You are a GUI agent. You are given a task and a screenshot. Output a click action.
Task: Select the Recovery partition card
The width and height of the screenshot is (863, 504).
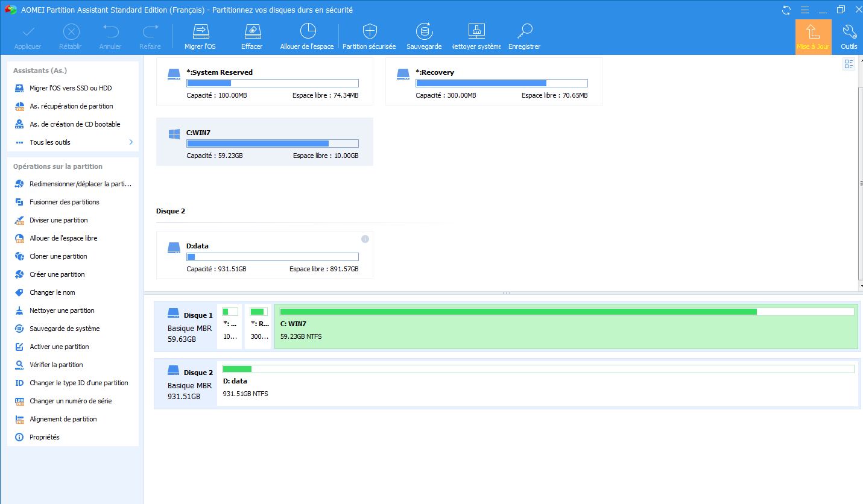coord(493,81)
